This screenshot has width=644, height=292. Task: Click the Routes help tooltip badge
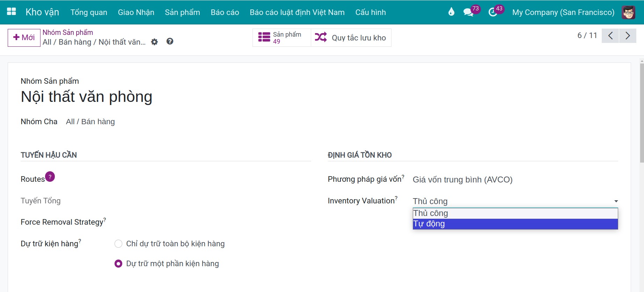[x=50, y=177]
